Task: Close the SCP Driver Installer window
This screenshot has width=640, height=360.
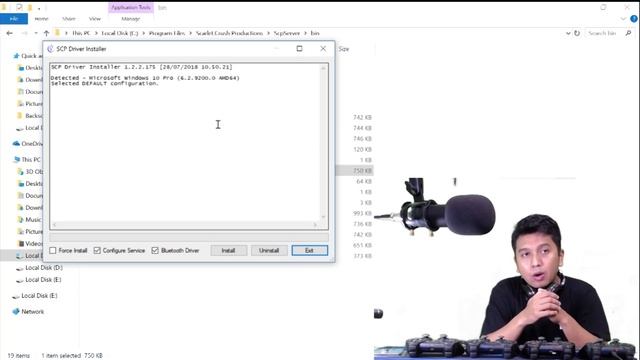Action: [x=323, y=49]
